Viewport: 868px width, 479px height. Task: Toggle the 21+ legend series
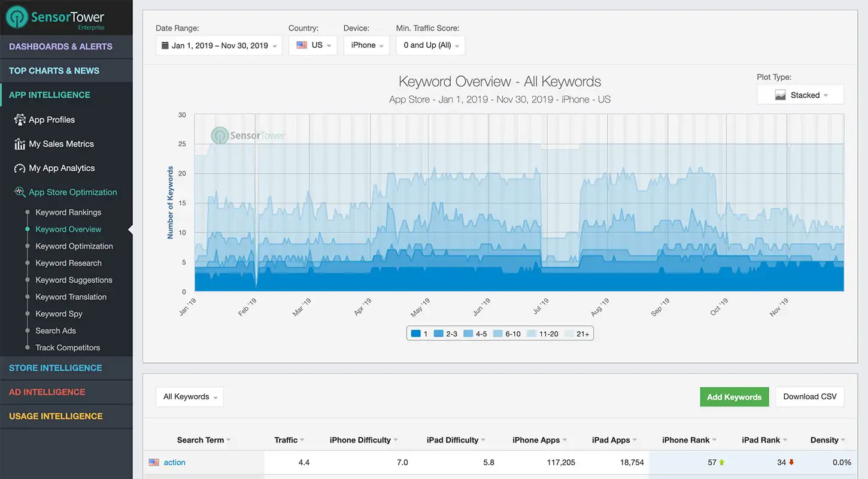(x=577, y=334)
